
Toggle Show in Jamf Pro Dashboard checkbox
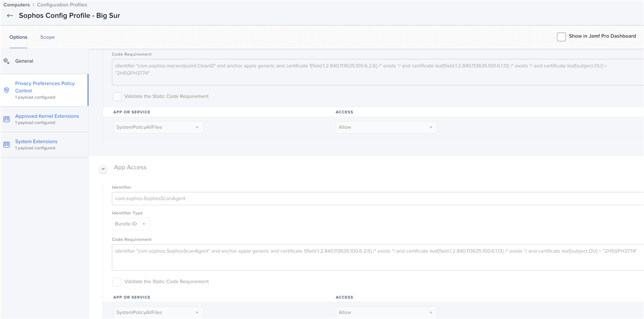pos(561,37)
